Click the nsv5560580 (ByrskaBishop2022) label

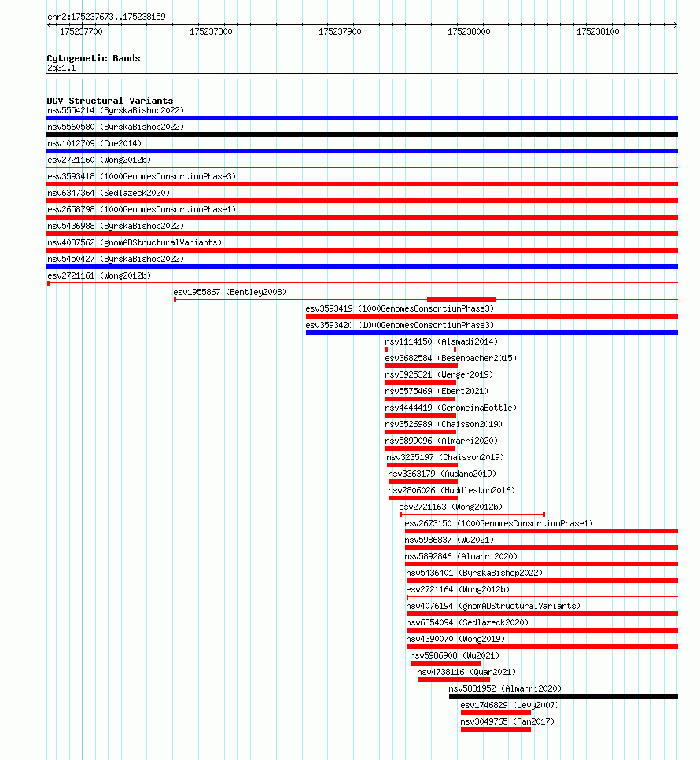click(116, 127)
